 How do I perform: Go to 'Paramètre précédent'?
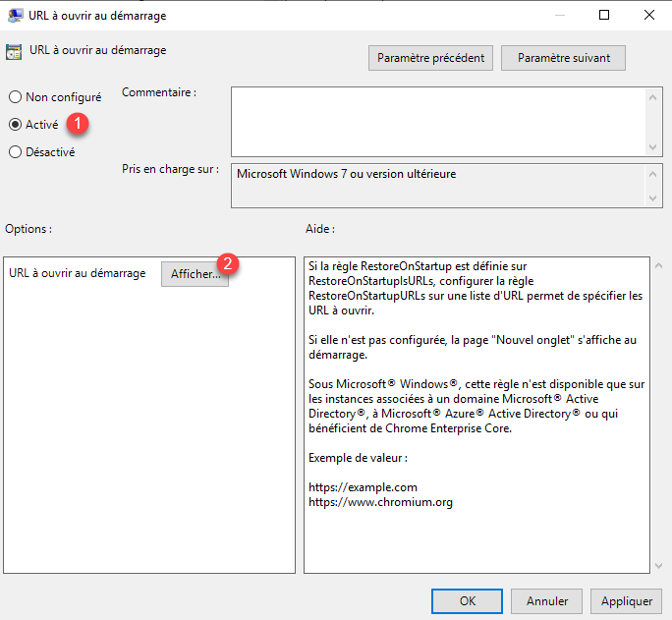431,58
